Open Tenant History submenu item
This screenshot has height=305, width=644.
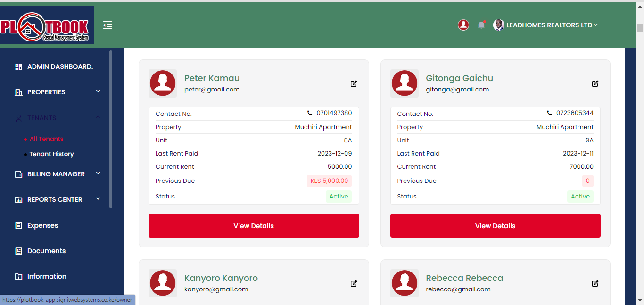click(51, 154)
